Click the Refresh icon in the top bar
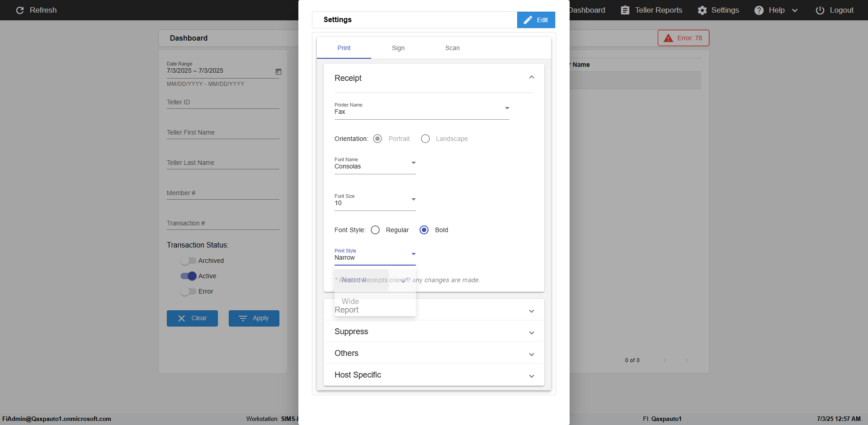The image size is (868, 425). click(x=20, y=10)
